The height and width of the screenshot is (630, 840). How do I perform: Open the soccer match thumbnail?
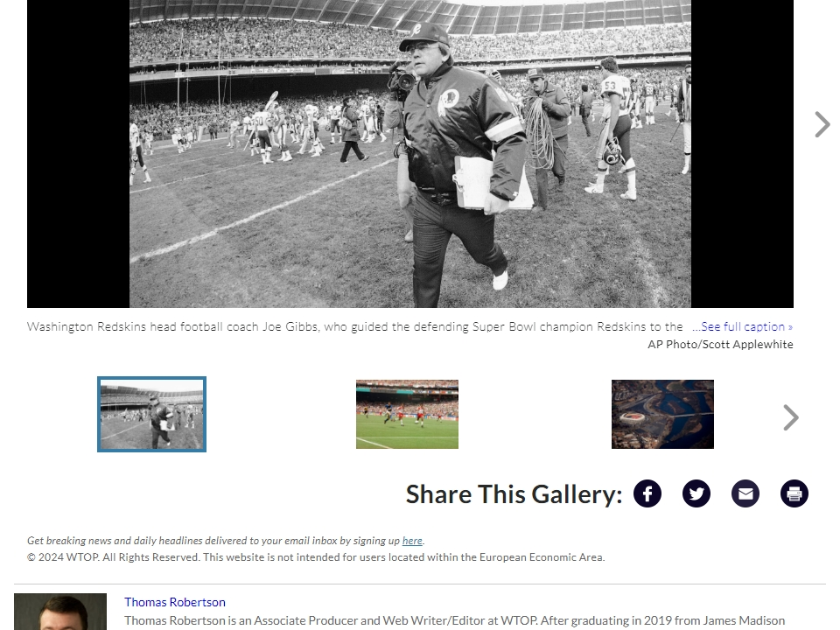[x=407, y=414]
